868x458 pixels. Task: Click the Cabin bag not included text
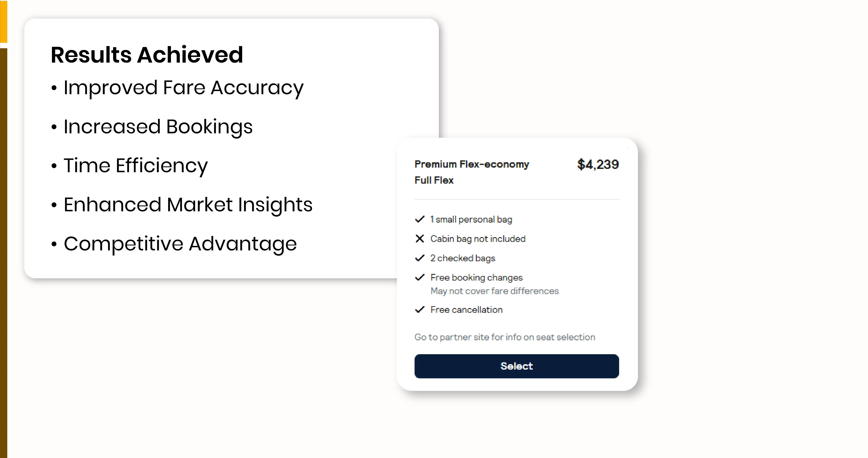coord(478,239)
